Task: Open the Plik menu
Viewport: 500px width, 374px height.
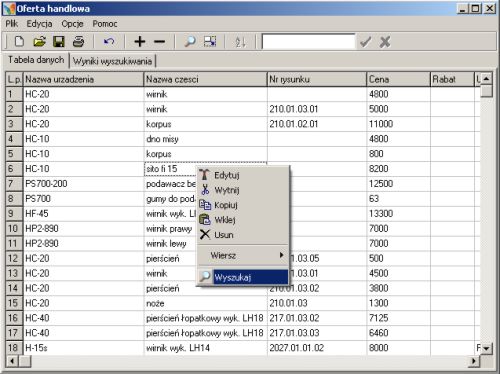Action: [12, 24]
